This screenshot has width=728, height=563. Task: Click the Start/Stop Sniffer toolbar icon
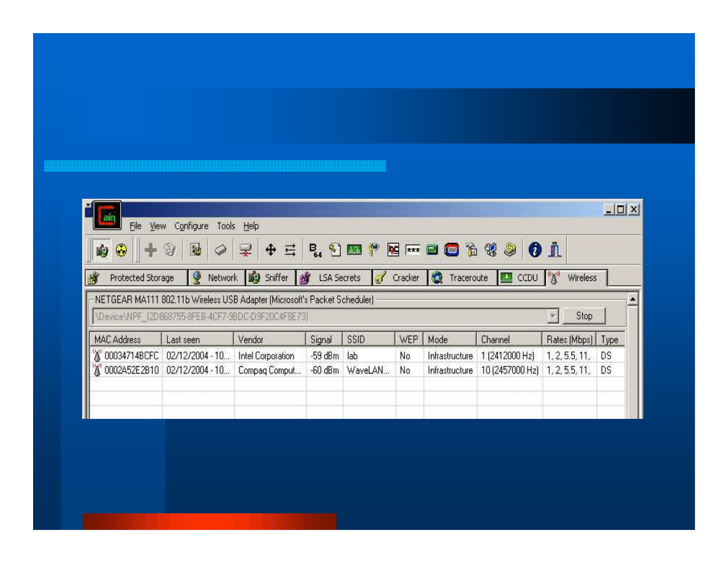102,250
